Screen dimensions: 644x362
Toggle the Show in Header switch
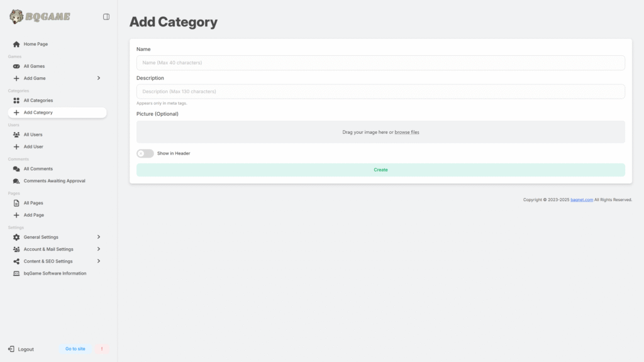click(145, 153)
